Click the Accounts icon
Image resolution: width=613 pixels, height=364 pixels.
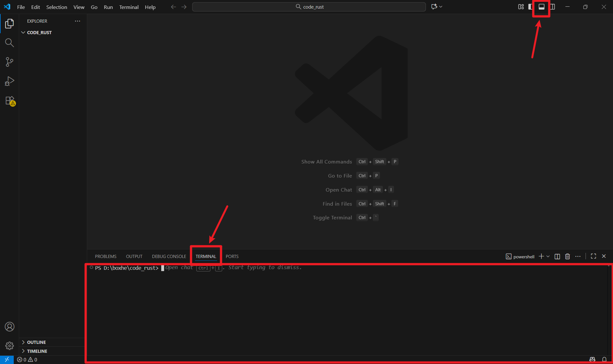click(10, 327)
